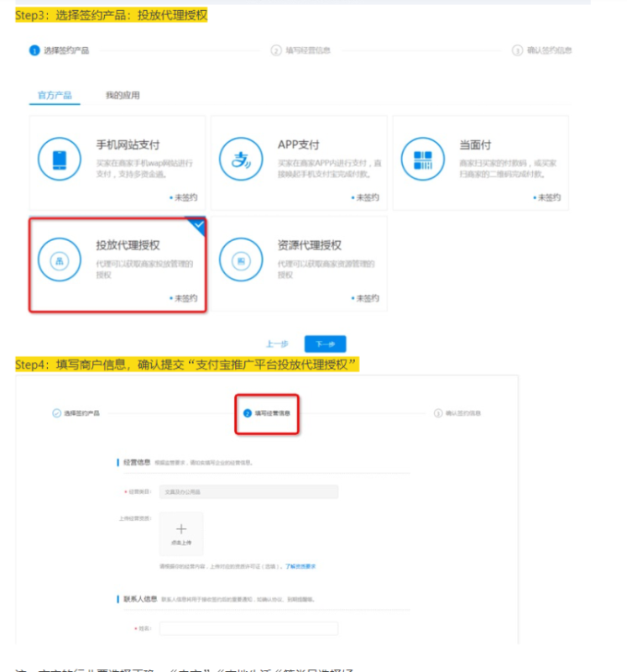Click the 手机网站支付 phone icon
Screen dimensions: 627x672
[59, 159]
